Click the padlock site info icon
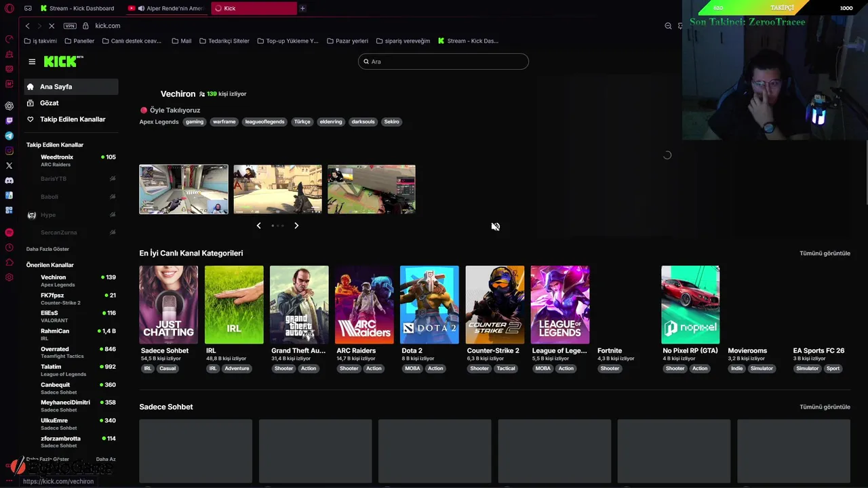 point(85,26)
